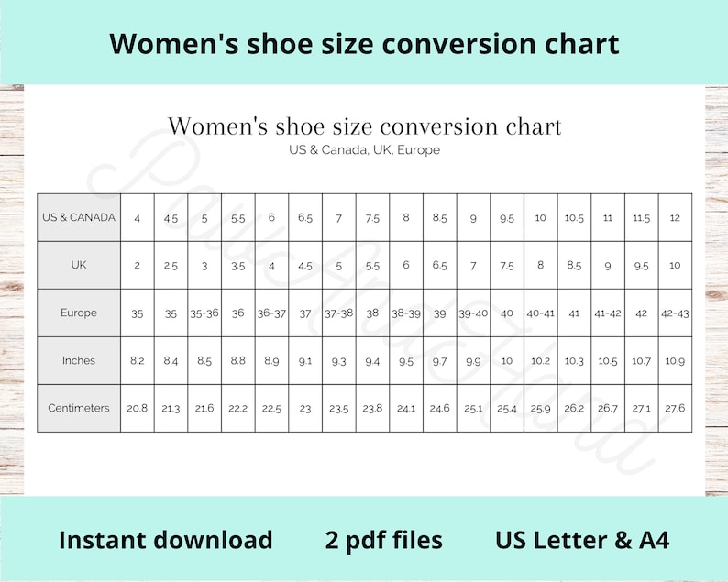Image resolution: width=728 pixels, height=582 pixels.
Task: Select the "Centimeters" row header
Action: (x=79, y=408)
